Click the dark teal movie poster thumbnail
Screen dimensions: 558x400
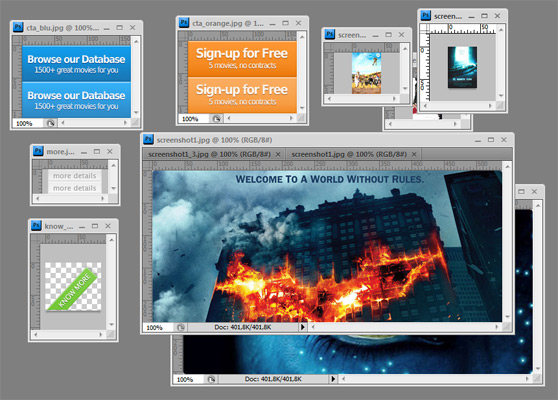coord(462,67)
